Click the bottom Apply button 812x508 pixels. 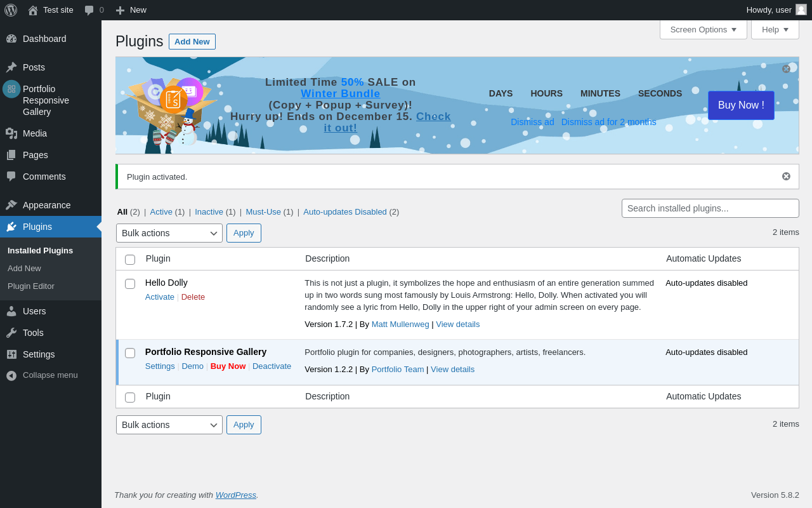pos(244,425)
